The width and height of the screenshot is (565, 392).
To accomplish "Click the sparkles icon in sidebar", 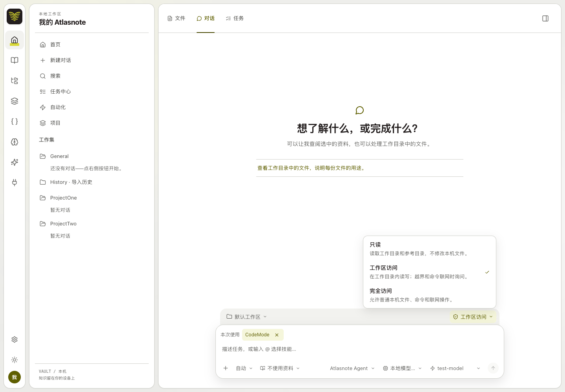I will coord(15,162).
